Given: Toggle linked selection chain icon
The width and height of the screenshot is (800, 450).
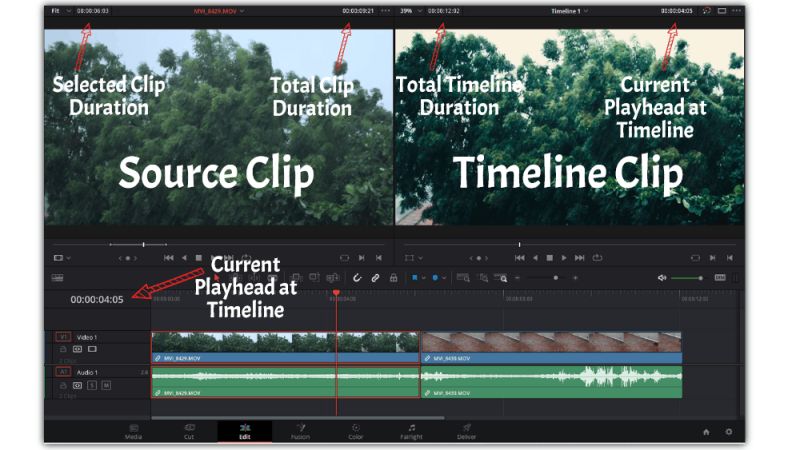Looking at the screenshot, I should (375, 278).
